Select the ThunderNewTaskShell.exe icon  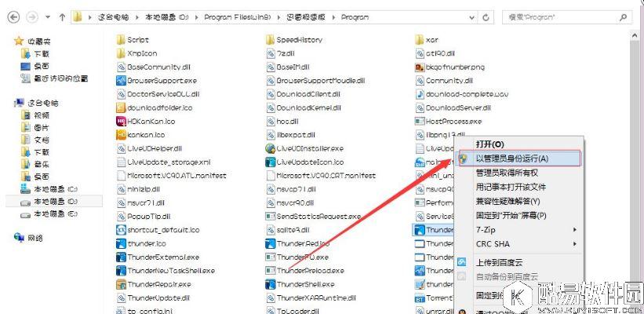(x=121, y=271)
